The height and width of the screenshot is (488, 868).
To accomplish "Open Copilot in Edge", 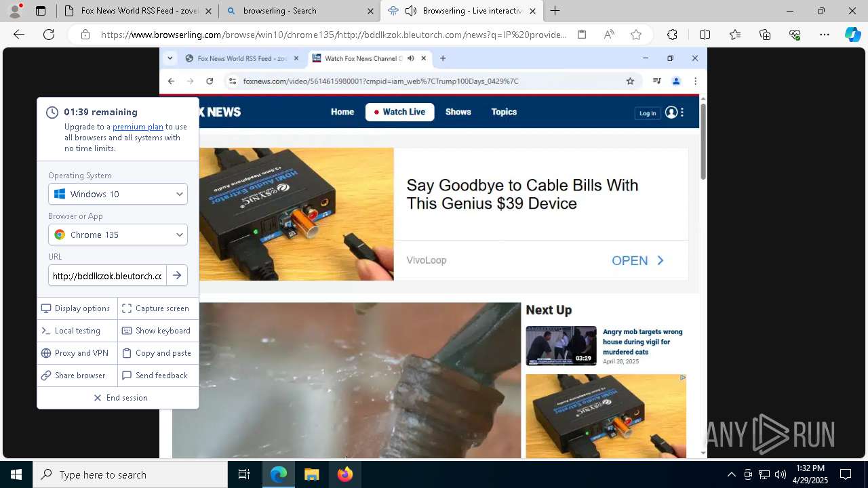I will 852,35.
